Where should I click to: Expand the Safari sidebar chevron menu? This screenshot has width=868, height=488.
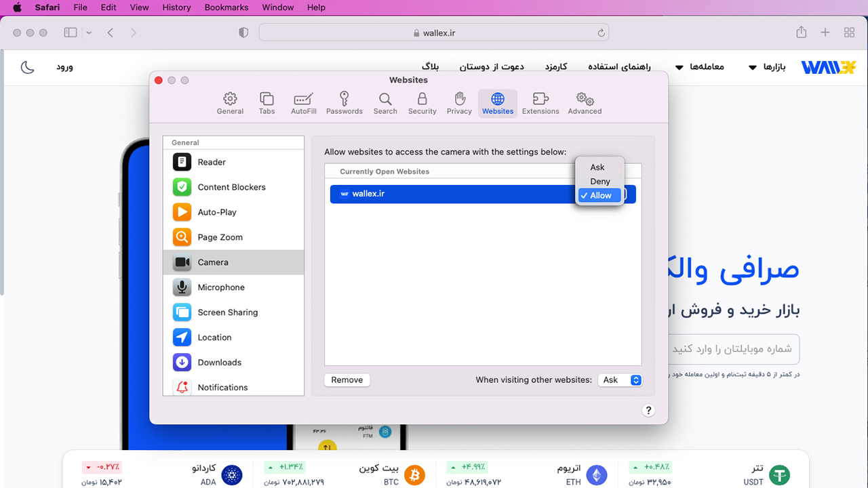[89, 33]
